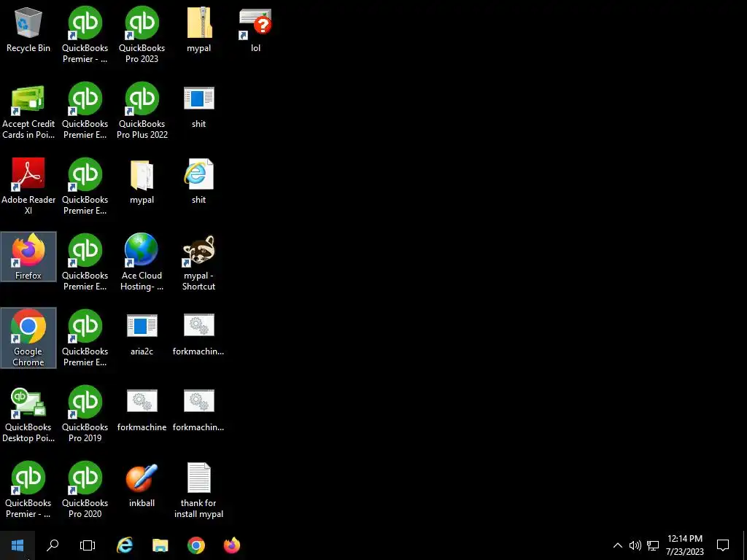Select the zipped mypal folder icon
This screenshot has width=747, height=560.
(x=198, y=30)
